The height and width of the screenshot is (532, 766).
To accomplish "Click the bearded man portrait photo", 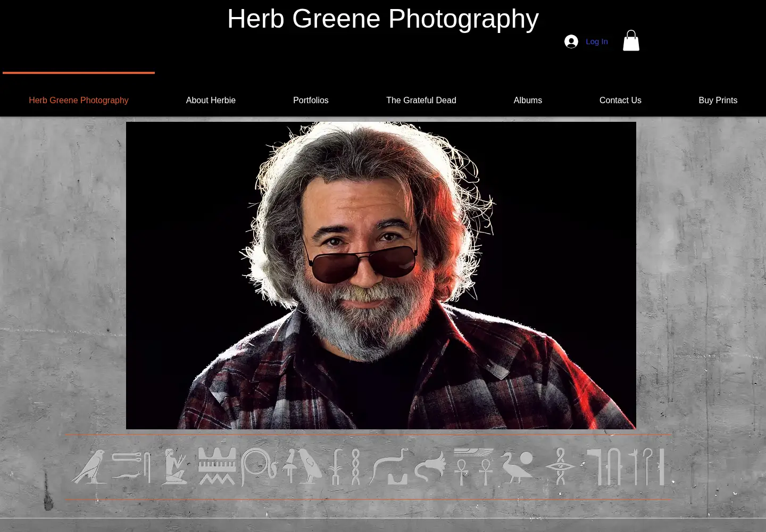I will coord(381,276).
